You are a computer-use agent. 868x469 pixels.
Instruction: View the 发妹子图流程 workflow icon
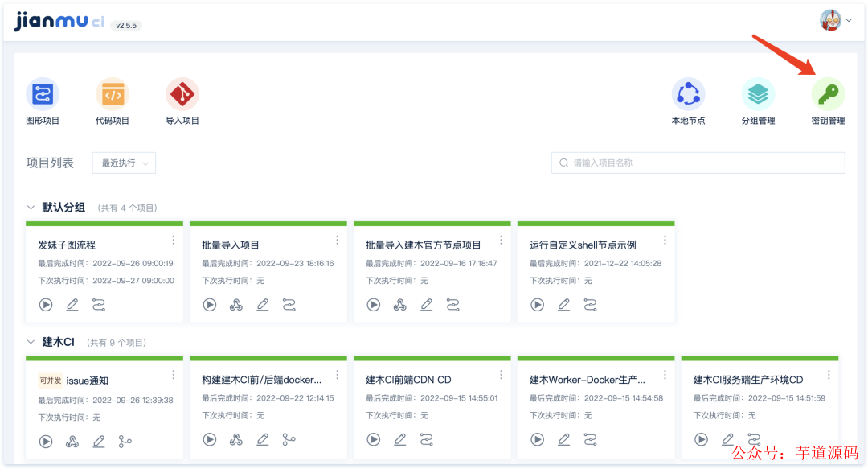coord(99,305)
